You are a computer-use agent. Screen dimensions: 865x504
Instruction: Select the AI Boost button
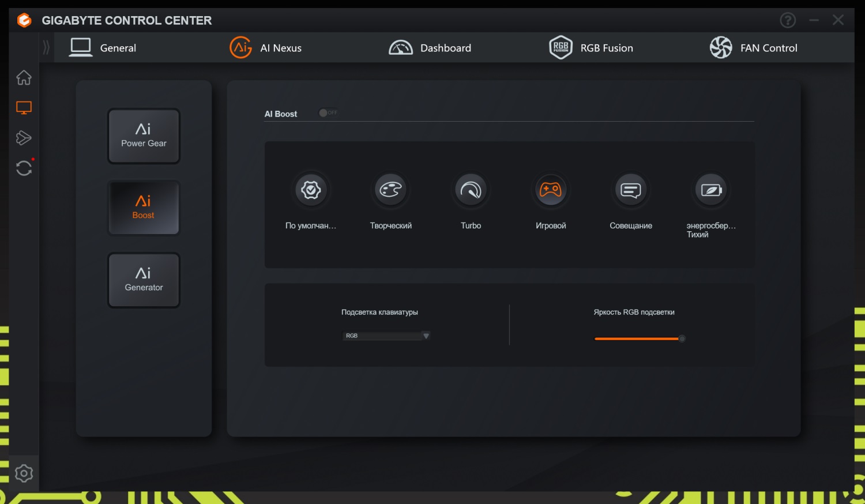[144, 208]
